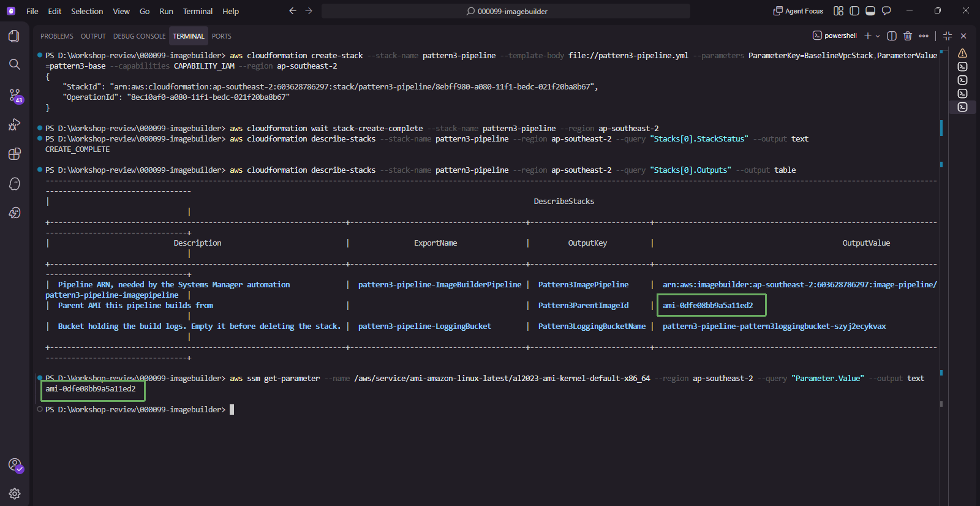Select the second terminal in list

pyautogui.click(x=963, y=67)
